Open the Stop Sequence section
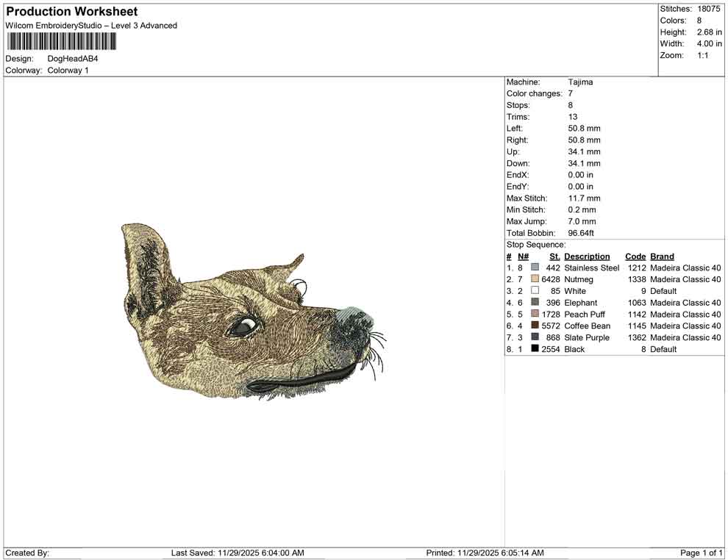Image resolution: width=728 pixels, height=560 pixels. pos(535,244)
